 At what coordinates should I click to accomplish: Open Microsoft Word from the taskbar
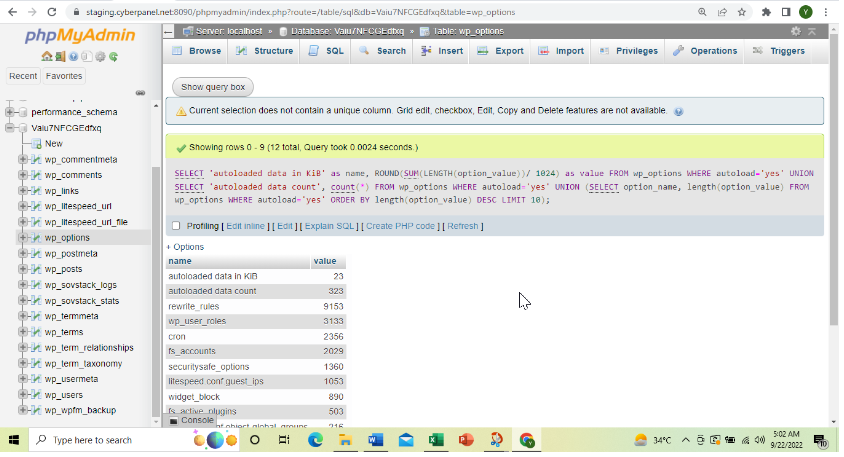click(375, 440)
